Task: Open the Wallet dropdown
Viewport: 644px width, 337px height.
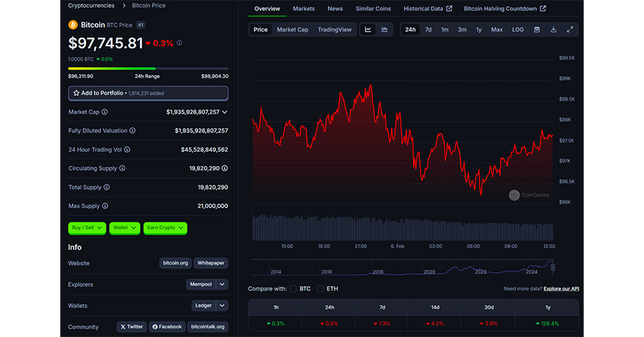Action: (x=125, y=228)
